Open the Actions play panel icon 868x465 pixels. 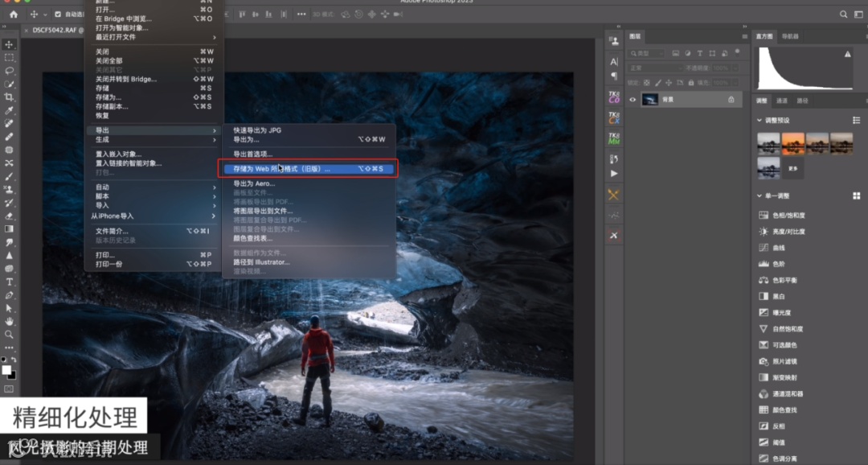click(x=614, y=174)
